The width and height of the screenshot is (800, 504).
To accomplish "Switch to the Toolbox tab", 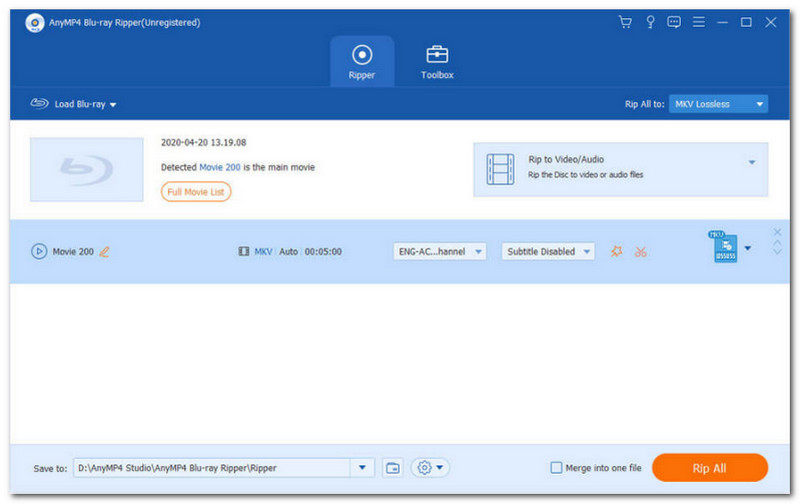I will tap(437, 61).
